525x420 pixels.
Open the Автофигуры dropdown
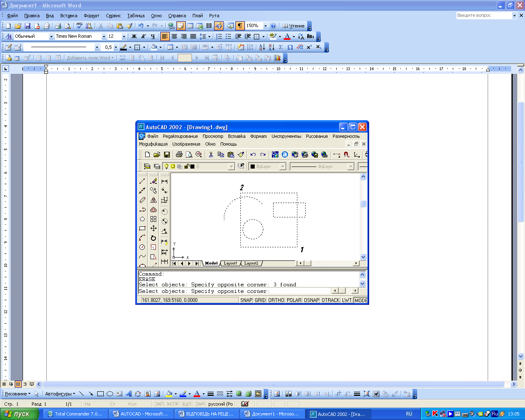coord(60,394)
